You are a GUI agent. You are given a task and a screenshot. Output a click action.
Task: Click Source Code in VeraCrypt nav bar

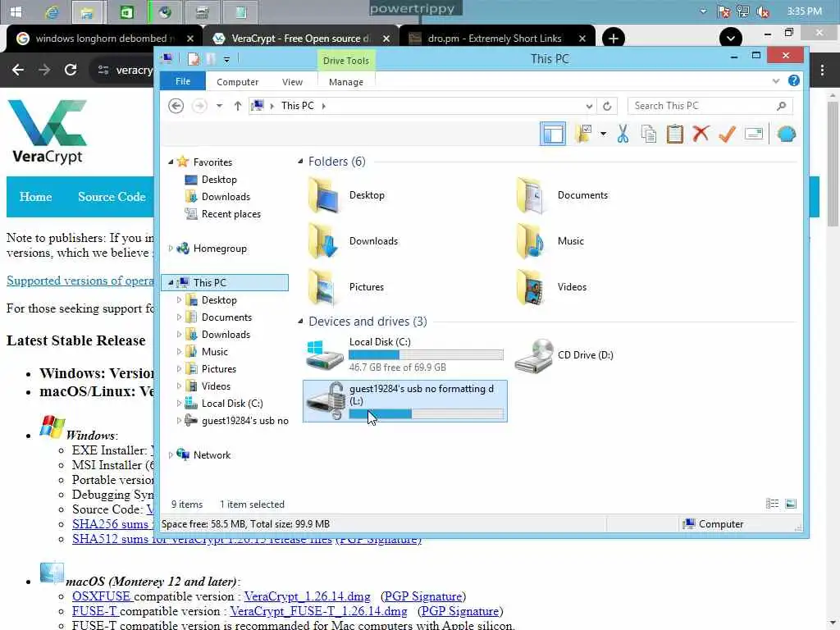tap(112, 197)
